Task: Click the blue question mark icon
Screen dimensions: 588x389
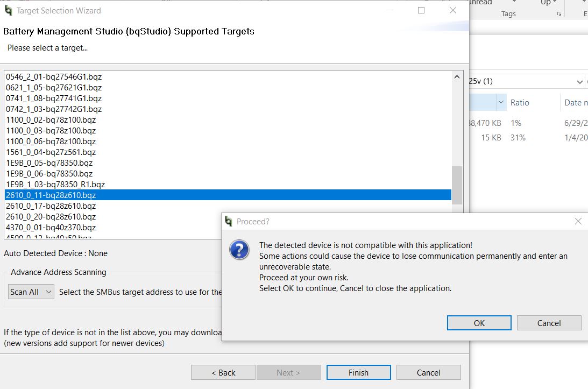Action: (239, 250)
